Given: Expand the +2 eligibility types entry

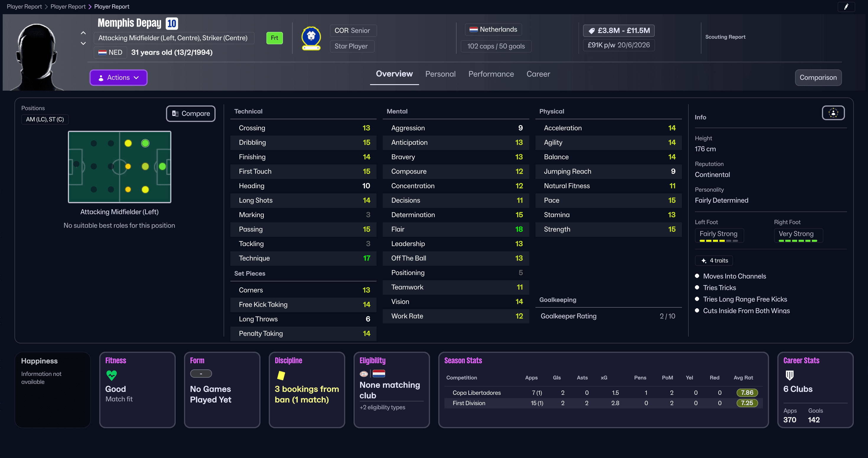Looking at the screenshot, I should tap(382, 407).
